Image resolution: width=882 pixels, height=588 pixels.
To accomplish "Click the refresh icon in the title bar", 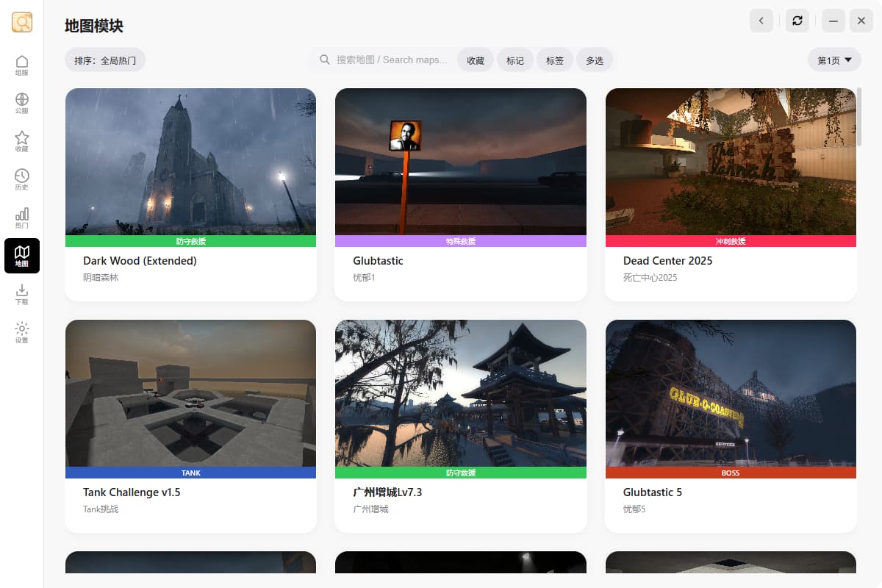I will [x=797, y=21].
